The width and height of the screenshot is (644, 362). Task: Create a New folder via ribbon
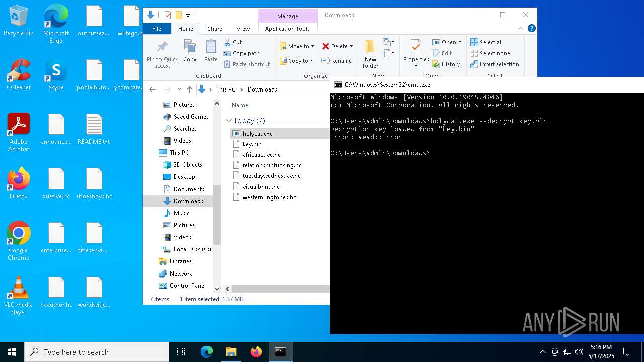point(370,54)
